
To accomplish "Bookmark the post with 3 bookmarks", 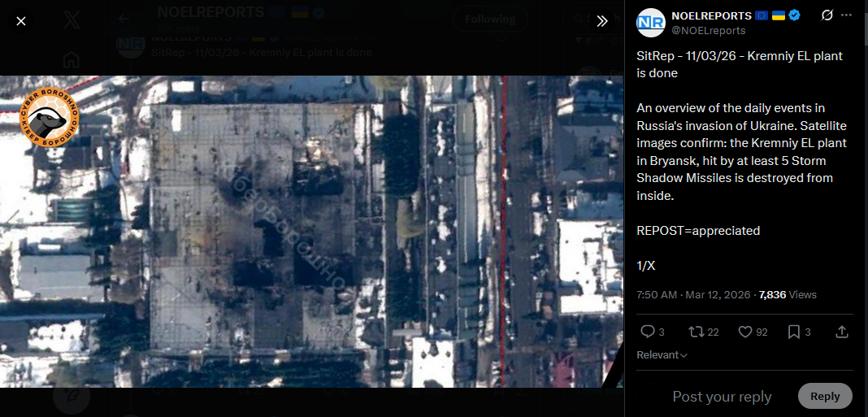I will [x=799, y=332].
